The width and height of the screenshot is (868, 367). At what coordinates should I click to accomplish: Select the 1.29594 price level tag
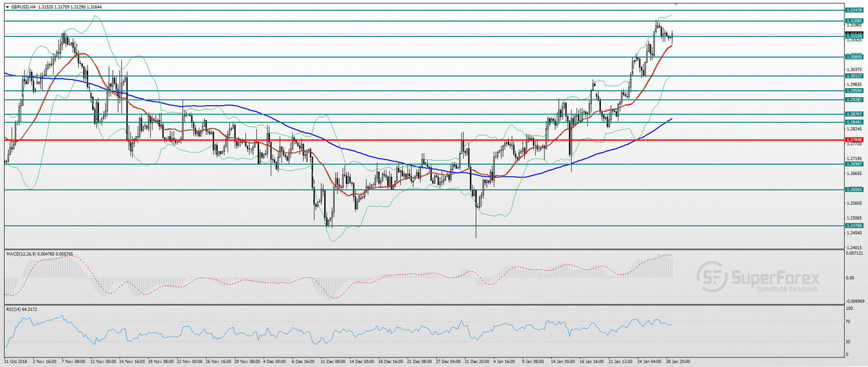pos(854,91)
